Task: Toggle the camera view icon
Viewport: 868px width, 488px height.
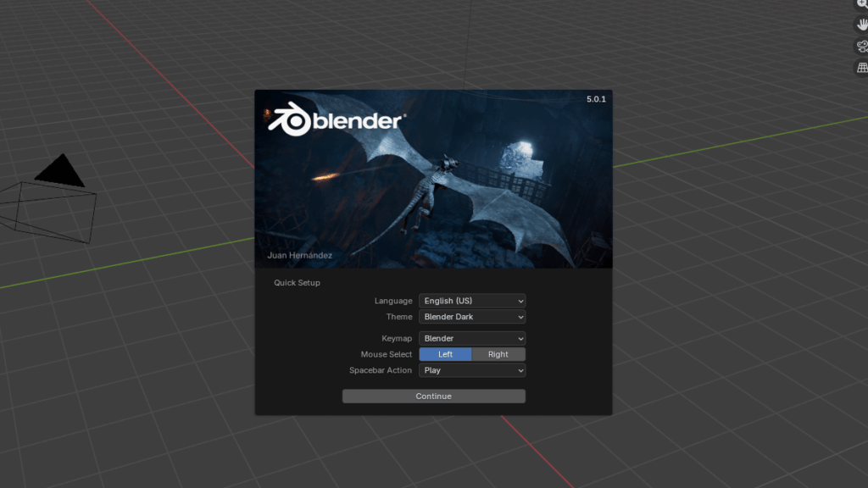Action: 862,47
